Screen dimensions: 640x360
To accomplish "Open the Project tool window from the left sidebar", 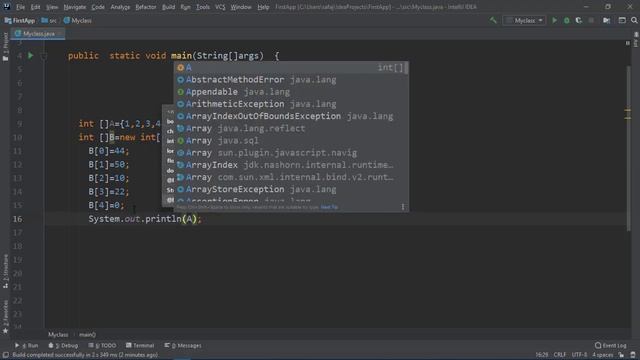I will click(5, 47).
